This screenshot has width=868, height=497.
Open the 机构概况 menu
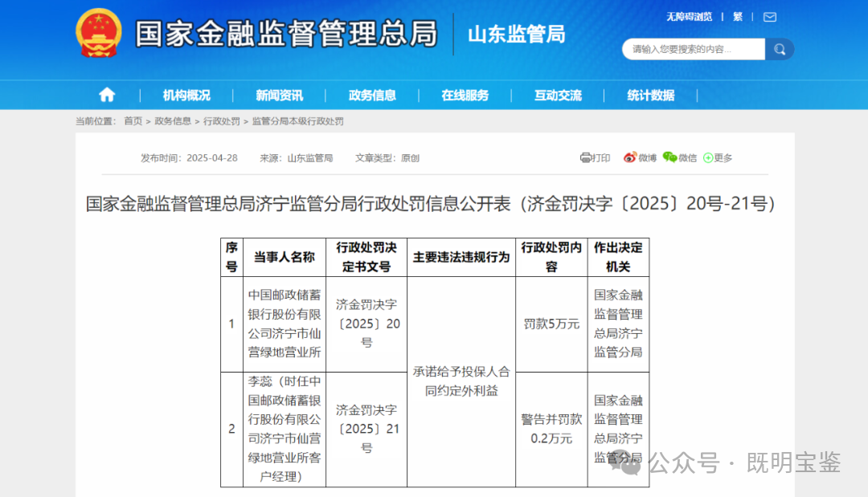coord(186,95)
